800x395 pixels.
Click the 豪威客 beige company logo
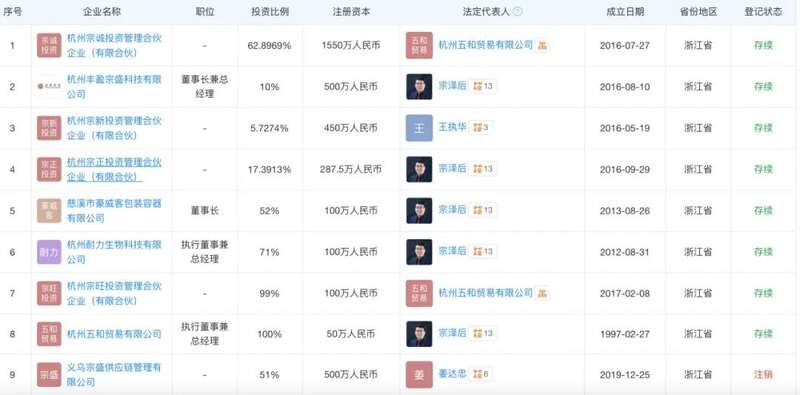coord(49,210)
